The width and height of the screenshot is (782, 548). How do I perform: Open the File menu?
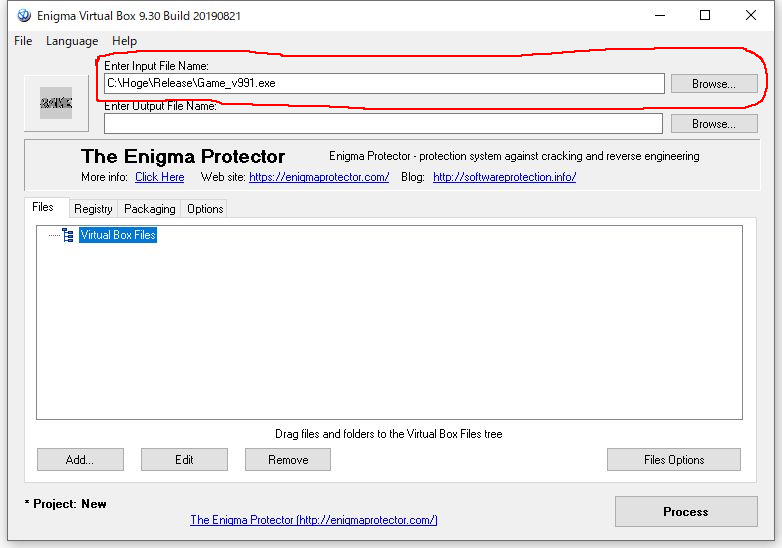click(23, 41)
